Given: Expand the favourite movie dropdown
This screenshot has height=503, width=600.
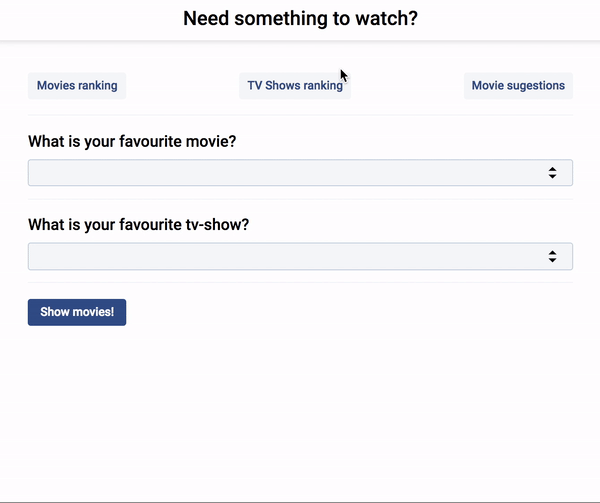Looking at the screenshot, I should pos(300,173).
